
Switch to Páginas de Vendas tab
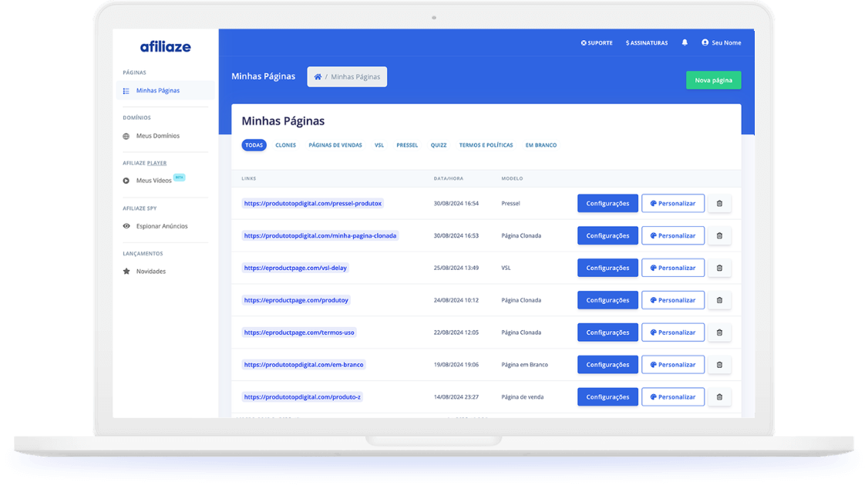click(x=335, y=145)
